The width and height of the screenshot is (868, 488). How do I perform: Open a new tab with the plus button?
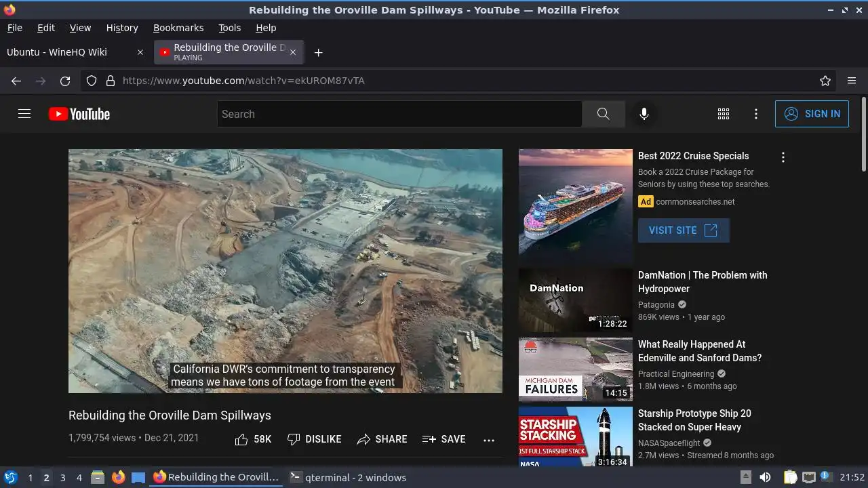pos(318,52)
